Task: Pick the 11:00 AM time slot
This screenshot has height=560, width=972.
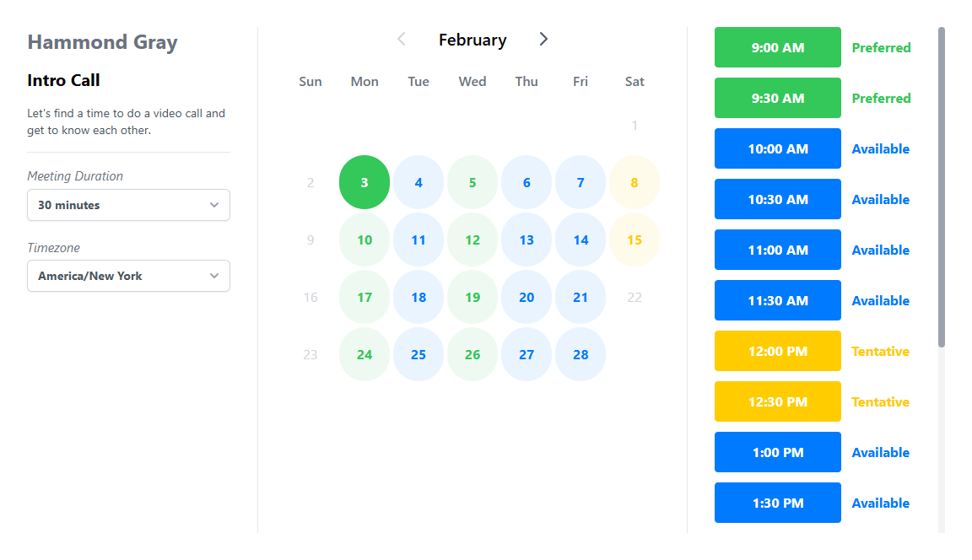Action: click(777, 250)
